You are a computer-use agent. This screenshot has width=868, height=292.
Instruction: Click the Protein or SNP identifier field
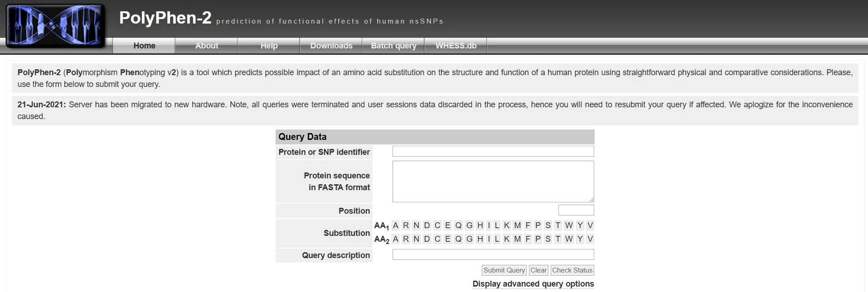click(x=493, y=151)
